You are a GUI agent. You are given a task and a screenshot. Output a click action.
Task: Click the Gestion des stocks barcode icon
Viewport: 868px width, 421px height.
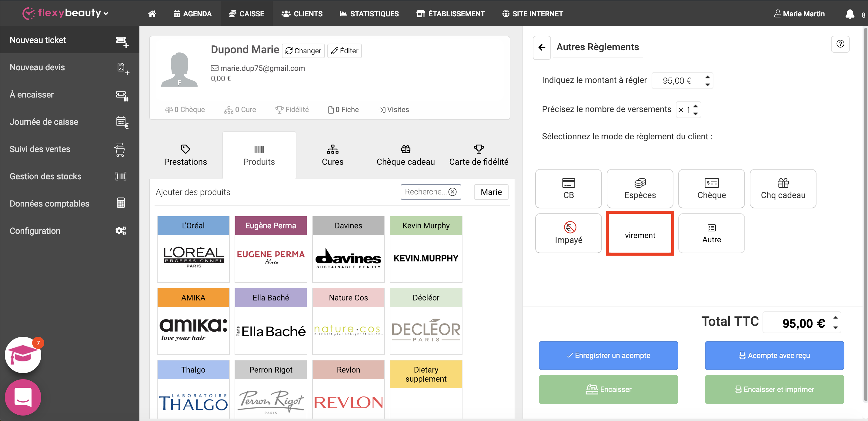click(x=121, y=176)
